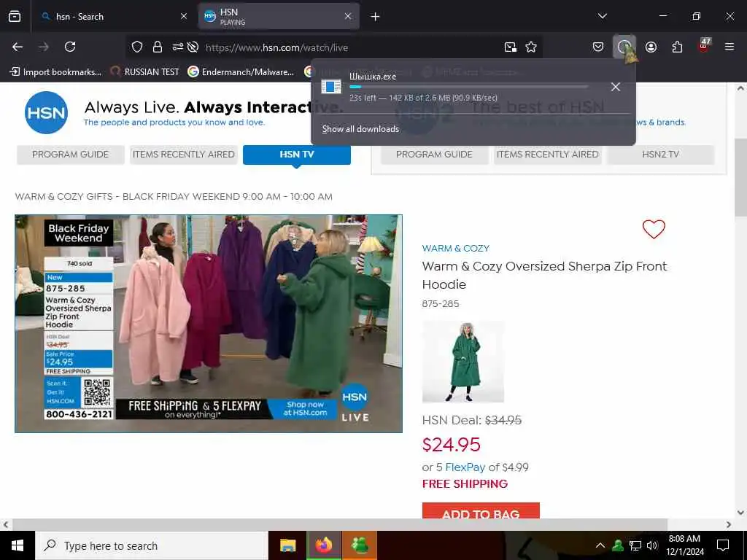The width and height of the screenshot is (747, 560).
Task: Go forward with the arrow button
Action: [44, 47]
